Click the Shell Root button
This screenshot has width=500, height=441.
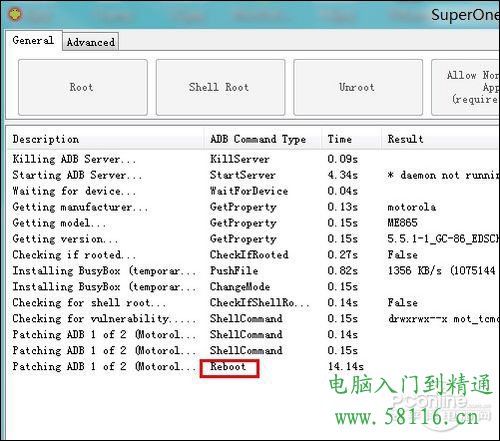click(220, 87)
